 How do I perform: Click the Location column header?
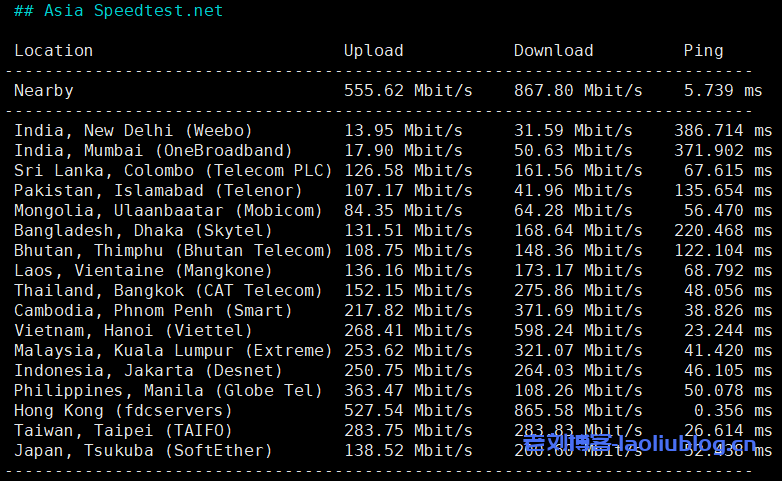pos(53,51)
